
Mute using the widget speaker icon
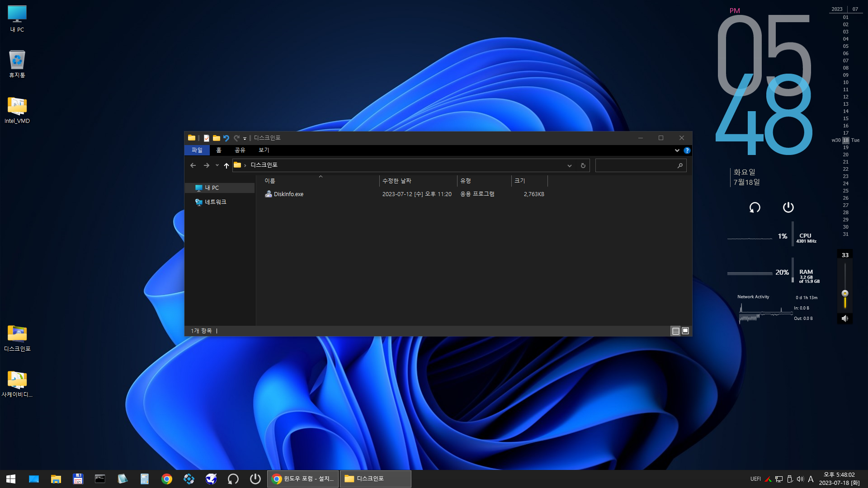point(845,319)
